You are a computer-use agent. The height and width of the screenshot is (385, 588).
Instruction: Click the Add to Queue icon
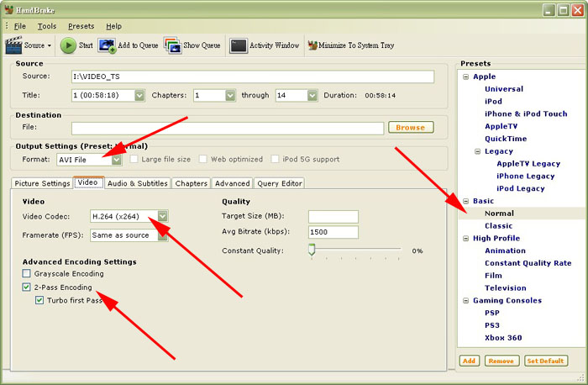click(x=108, y=45)
